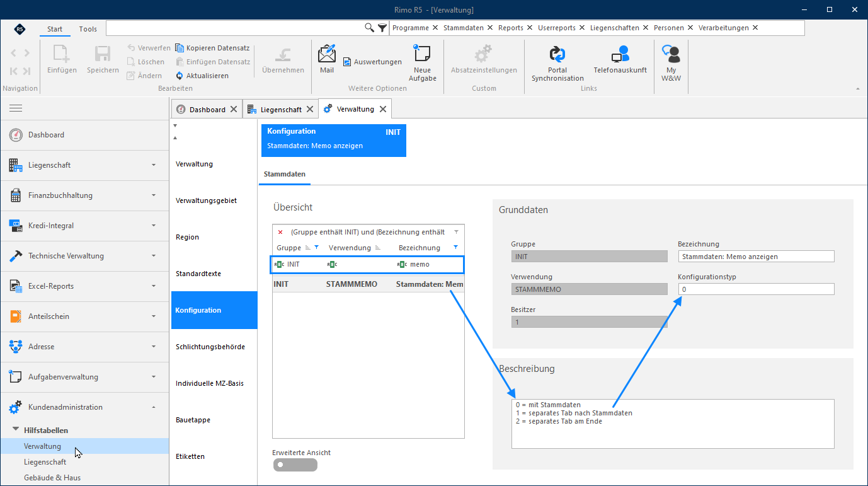Click the Anteilschein sidebar icon
Viewport: 868px width, 486px height.
(16, 316)
